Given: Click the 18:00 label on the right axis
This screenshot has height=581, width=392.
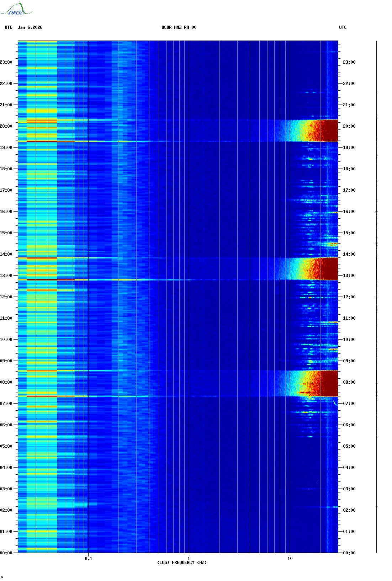Looking at the screenshot, I should coord(349,169).
